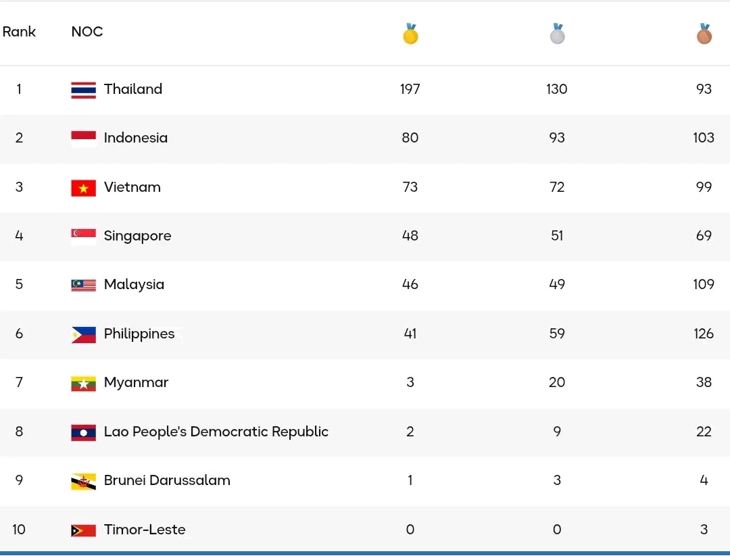This screenshot has width=730, height=560.
Task: Click the Vietnam flag icon
Action: click(x=83, y=188)
